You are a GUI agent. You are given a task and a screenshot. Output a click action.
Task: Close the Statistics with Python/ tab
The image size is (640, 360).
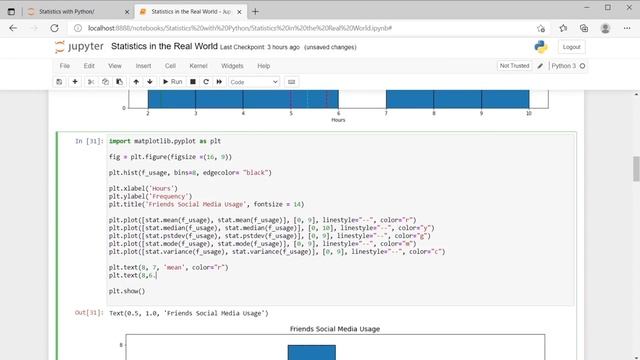point(127,12)
